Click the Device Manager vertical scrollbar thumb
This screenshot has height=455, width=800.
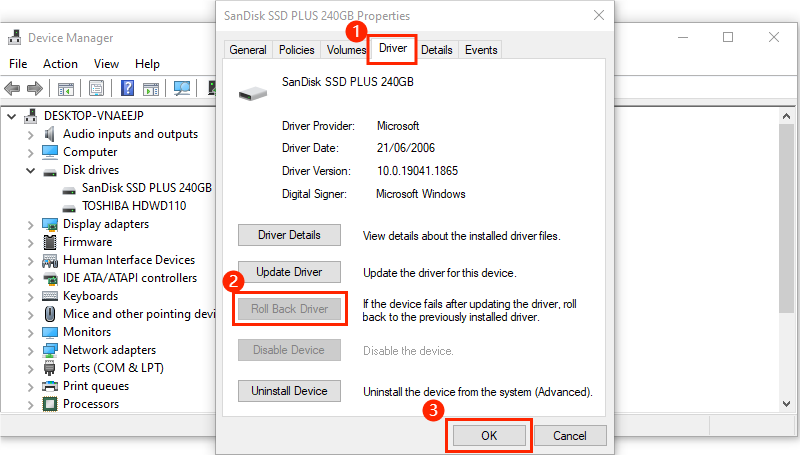[786, 218]
